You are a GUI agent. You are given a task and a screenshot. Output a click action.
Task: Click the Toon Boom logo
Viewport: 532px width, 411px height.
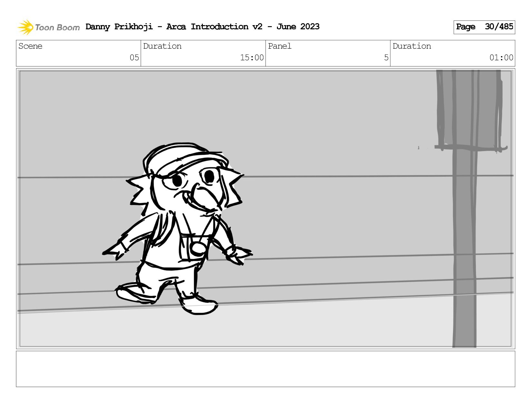(48, 27)
